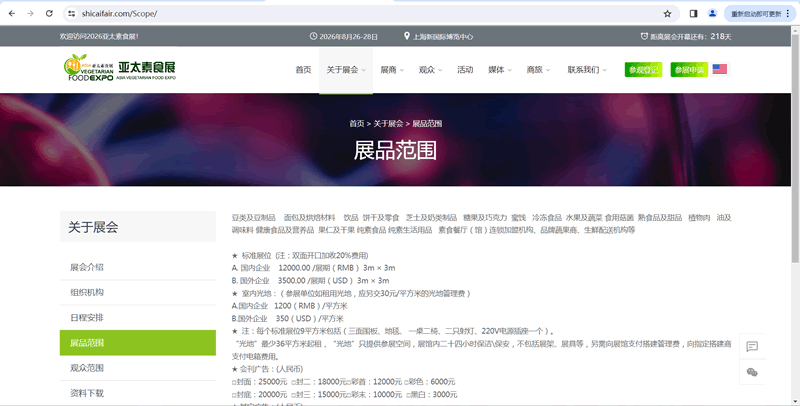Select 展会介绍 in the sidebar
800x406 pixels.
pos(87,267)
